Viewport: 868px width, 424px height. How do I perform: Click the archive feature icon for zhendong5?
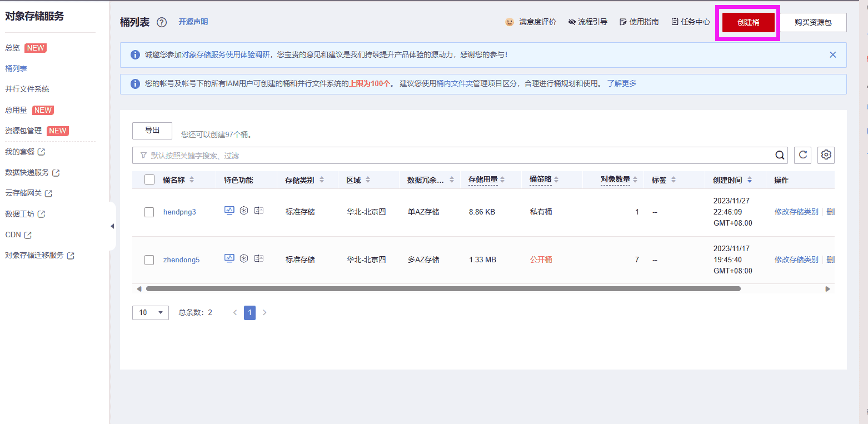click(x=243, y=258)
